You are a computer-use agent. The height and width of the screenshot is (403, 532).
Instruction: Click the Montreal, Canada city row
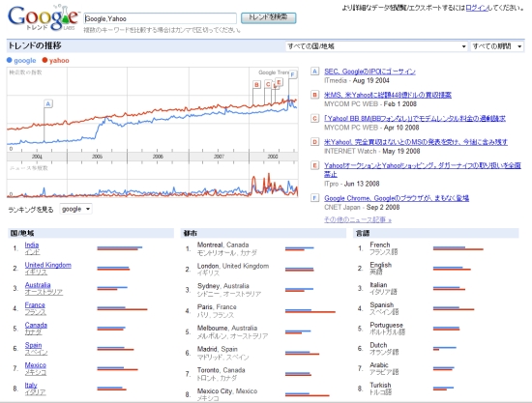coord(263,248)
